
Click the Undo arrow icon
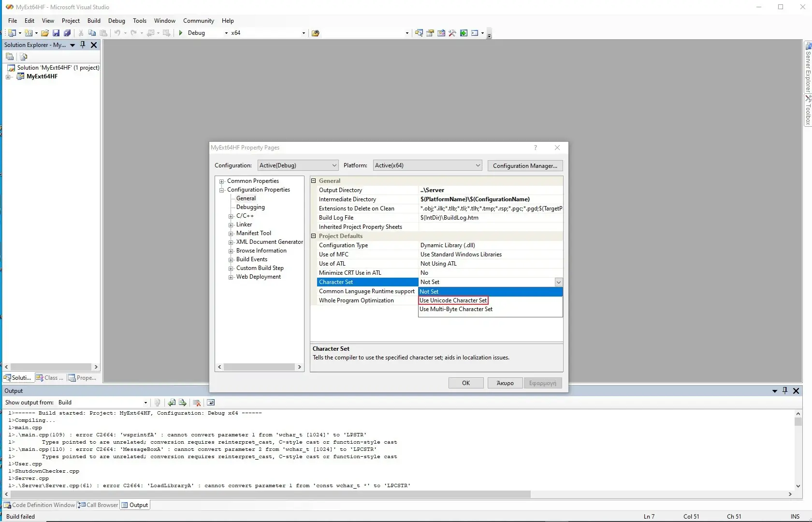coord(117,33)
